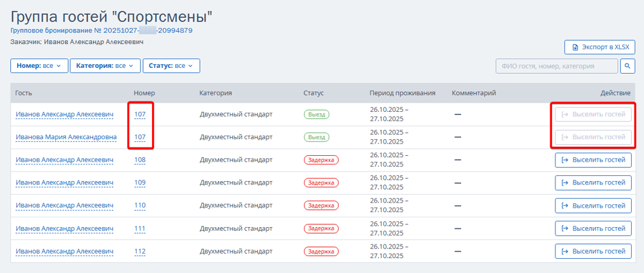
Task: Open guest Иванов Александр in room 111
Action: pos(65,228)
